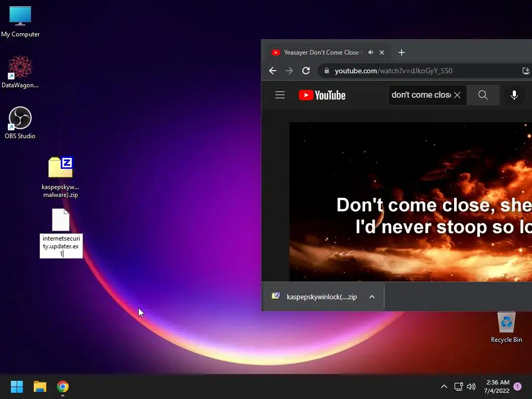
Task: Click the install app icon in address bar
Action: pyautogui.click(x=526, y=71)
